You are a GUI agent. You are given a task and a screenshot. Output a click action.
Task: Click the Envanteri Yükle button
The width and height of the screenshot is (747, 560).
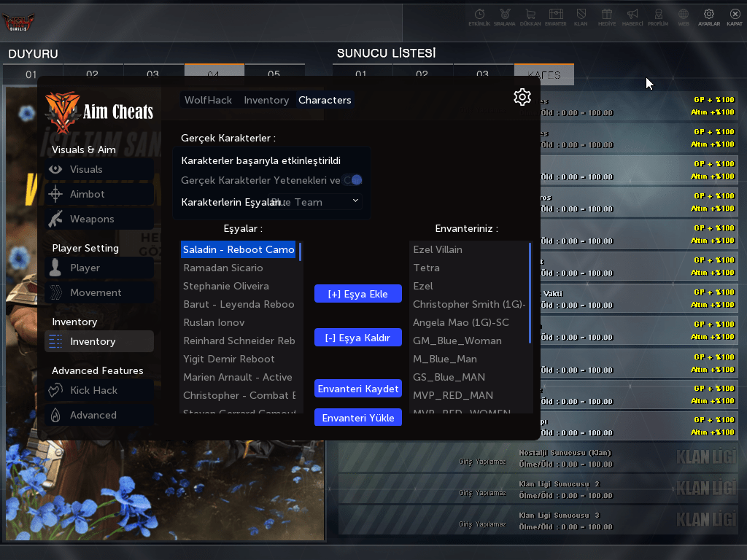pyautogui.click(x=357, y=418)
